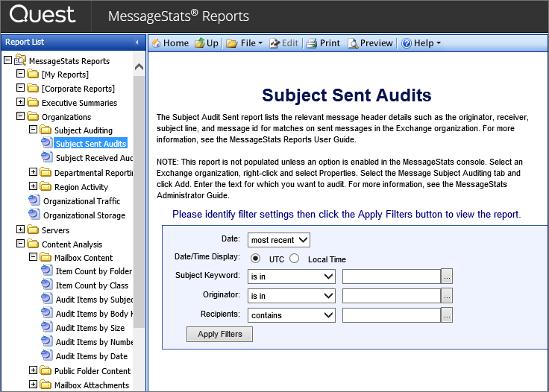549x392 pixels.
Task: Click the [My Reports] folder icon
Action: [x=33, y=74]
